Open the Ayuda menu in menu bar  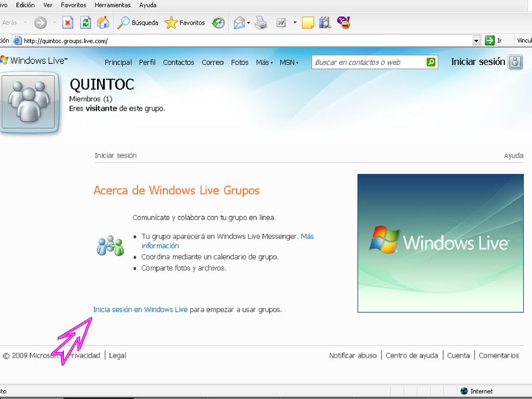pyautogui.click(x=148, y=5)
